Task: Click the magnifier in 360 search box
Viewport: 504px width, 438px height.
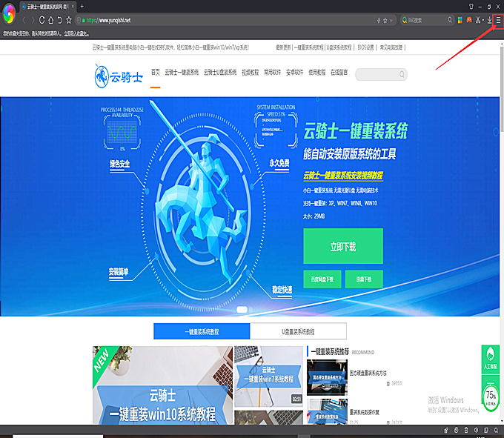Action: pyautogui.click(x=450, y=20)
